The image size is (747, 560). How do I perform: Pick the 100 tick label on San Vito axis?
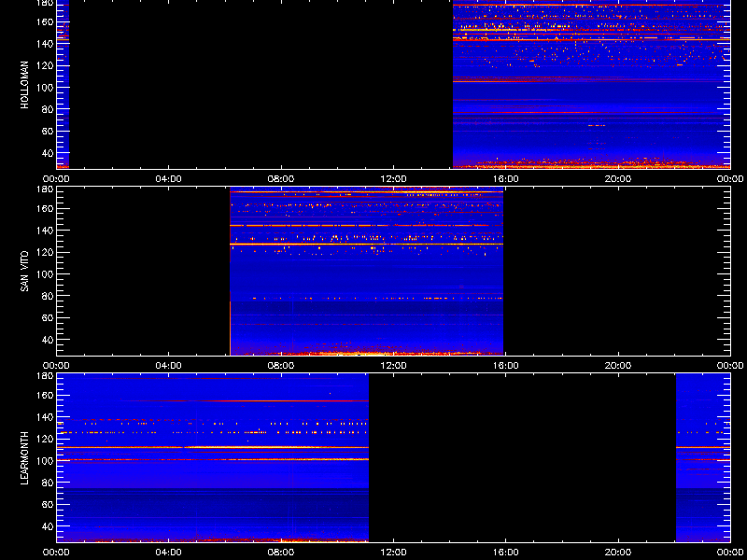pos(46,274)
